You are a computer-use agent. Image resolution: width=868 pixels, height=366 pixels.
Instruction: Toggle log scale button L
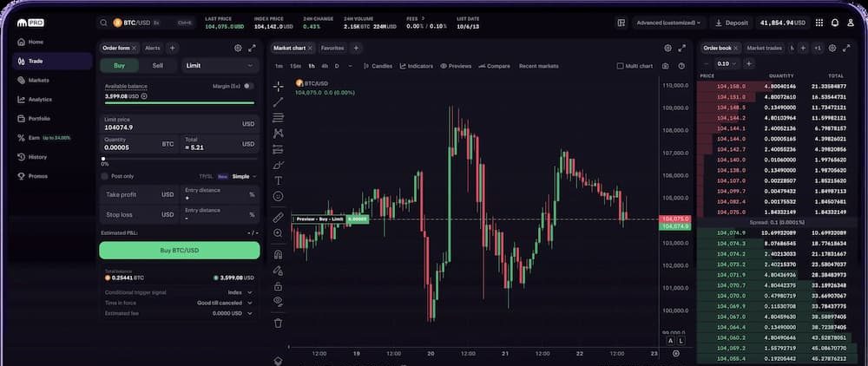[x=681, y=341]
